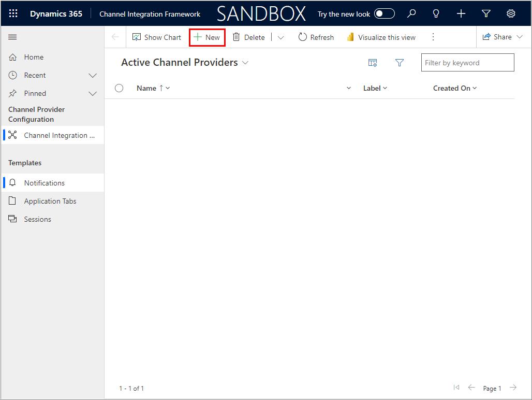This screenshot has height=400, width=532.
Task: Click the New button
Action: tap(206, 37)
